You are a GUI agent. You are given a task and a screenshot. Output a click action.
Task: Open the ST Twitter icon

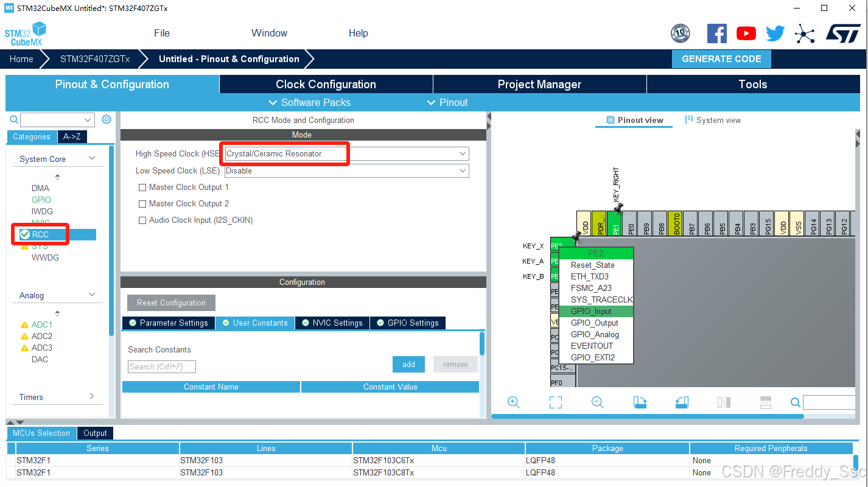click(x=775, y=33)
